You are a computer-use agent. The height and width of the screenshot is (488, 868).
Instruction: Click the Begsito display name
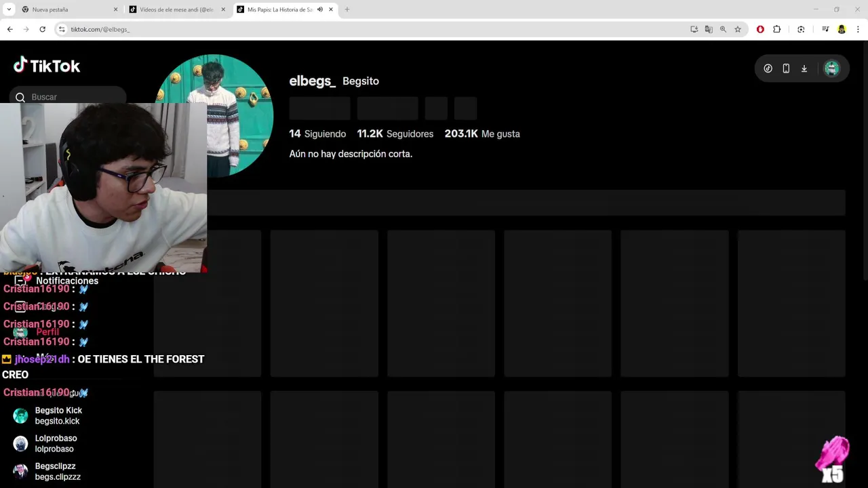(x=361, y=81)
